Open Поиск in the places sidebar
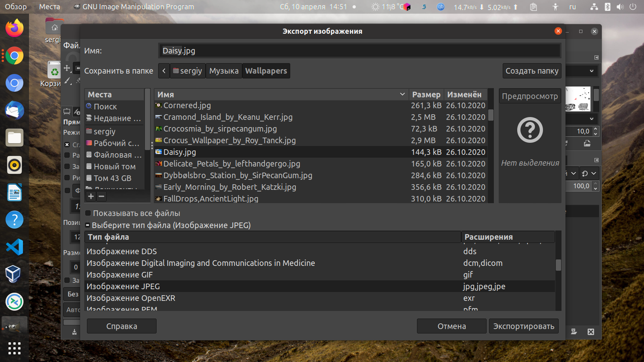644x362 pixels. (114, 107)
